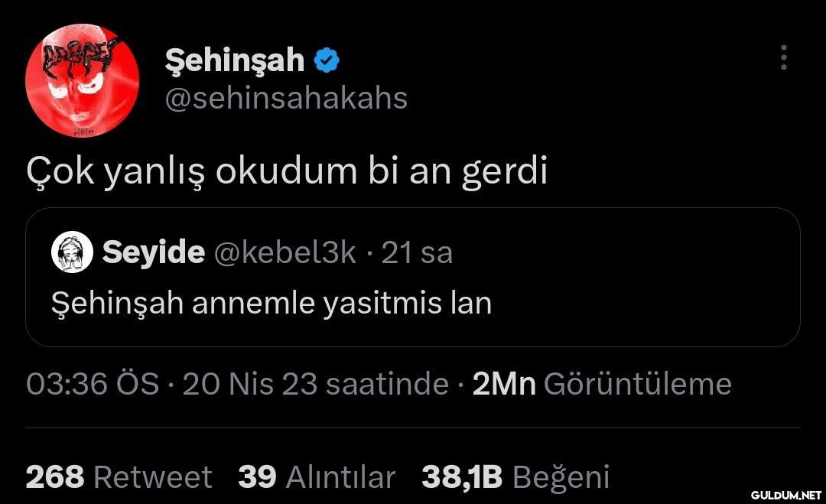Click the @kebel3k handle
The image size is (826, 504).
click(x=285, y=252)
